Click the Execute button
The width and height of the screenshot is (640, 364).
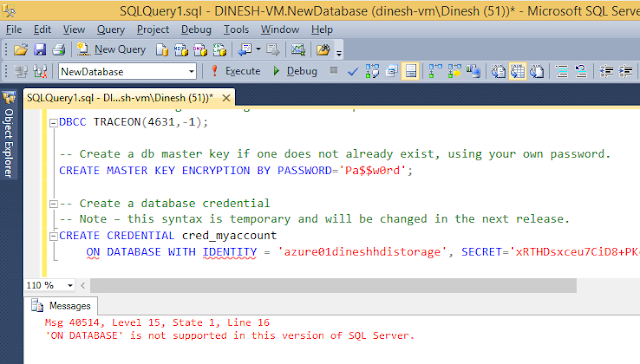click(236, 71)
